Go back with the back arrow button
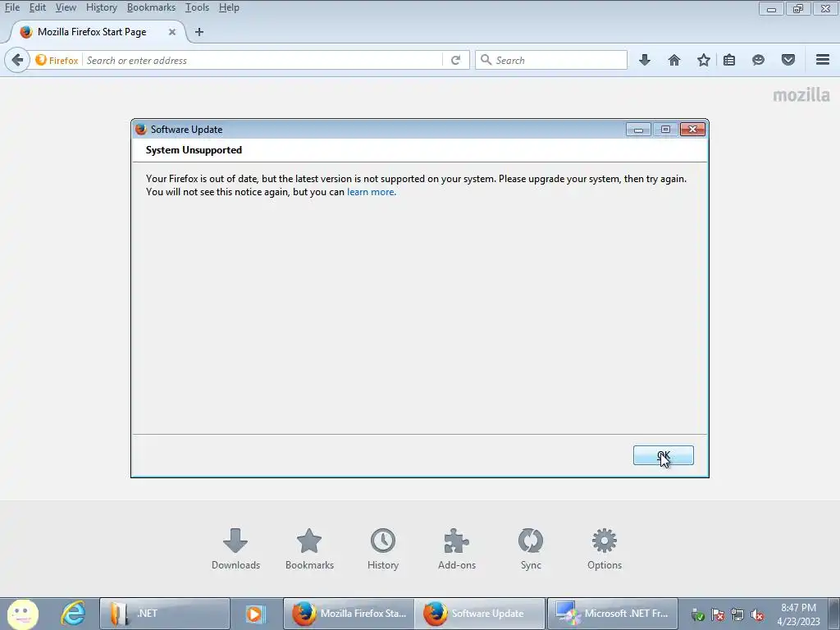The height and width of the screenshot is (630, 840). pos(17,60)
